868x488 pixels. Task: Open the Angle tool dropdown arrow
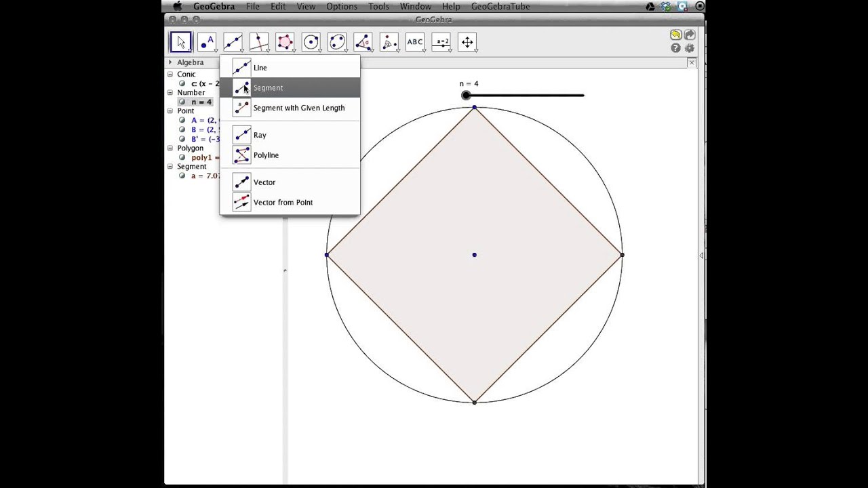(372, 50)
